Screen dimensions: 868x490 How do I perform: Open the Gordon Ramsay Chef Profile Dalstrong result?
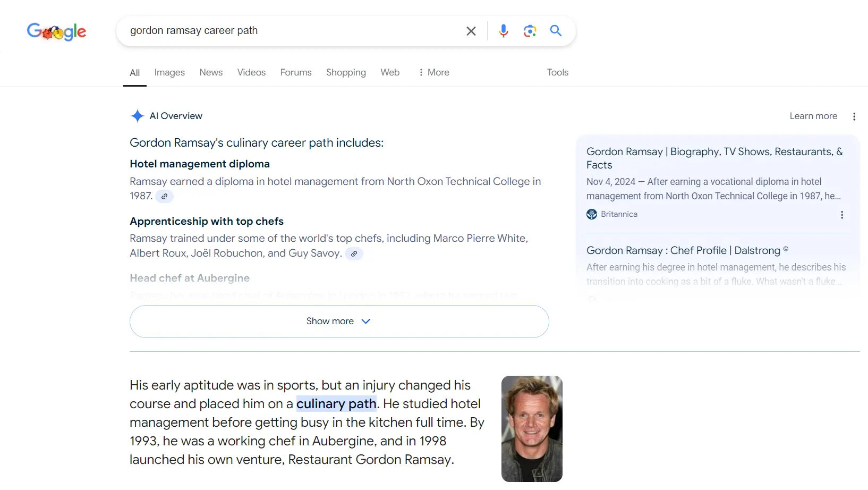coord(687,250)
